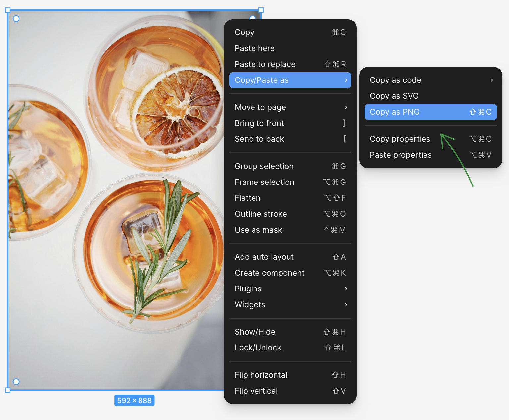Select Copy as SVG
509x420 pixels.
tap(430, 96)
